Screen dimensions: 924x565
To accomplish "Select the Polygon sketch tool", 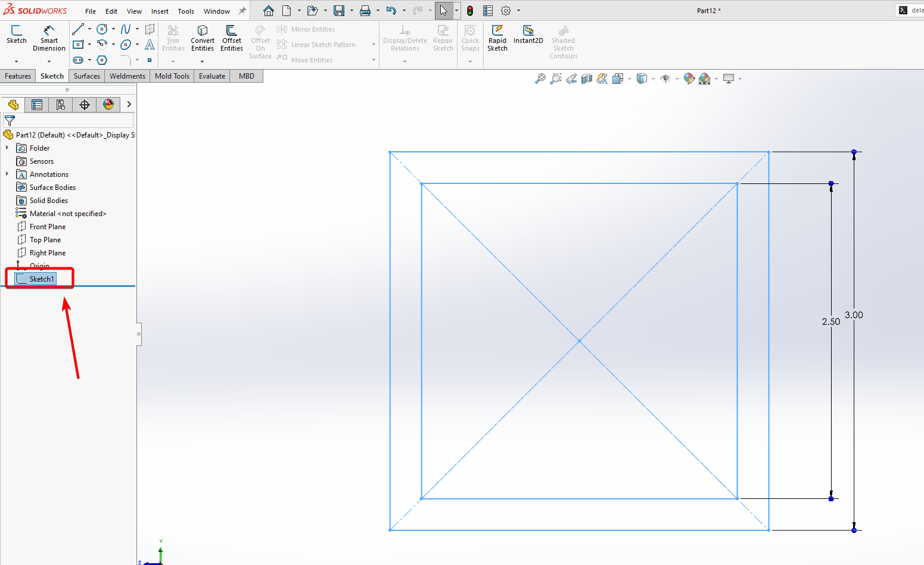I will pyautogui.click(x=102, y=60).
